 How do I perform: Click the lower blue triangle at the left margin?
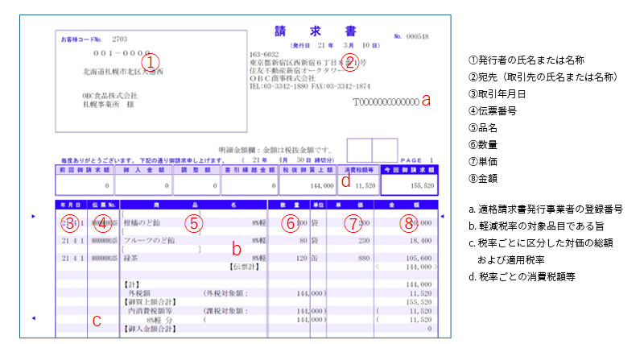(33, 318)
